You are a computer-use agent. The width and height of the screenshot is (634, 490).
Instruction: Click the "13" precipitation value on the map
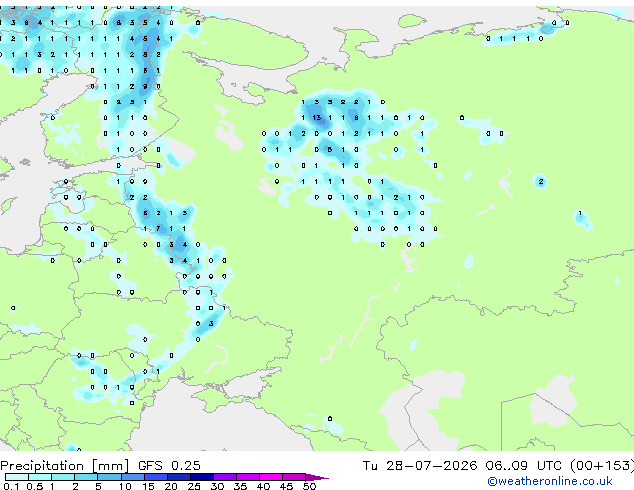coord(317,118)
